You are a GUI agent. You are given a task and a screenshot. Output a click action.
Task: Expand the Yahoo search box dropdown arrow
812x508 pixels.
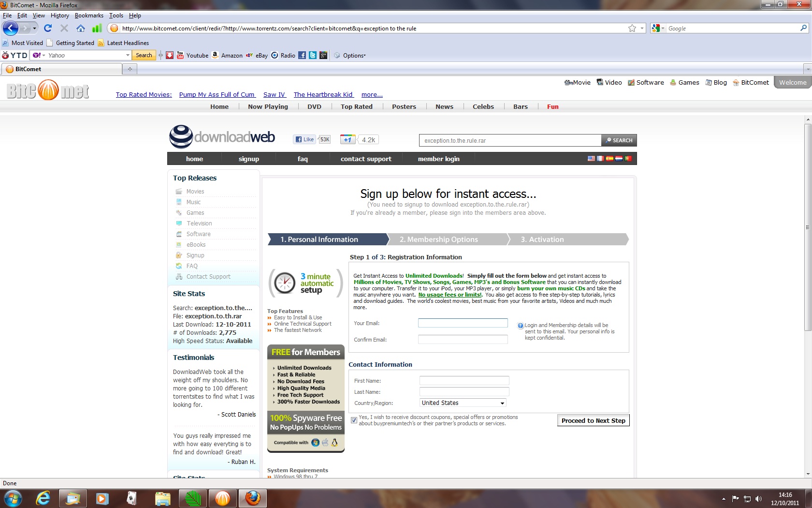[x=128, y=55]
